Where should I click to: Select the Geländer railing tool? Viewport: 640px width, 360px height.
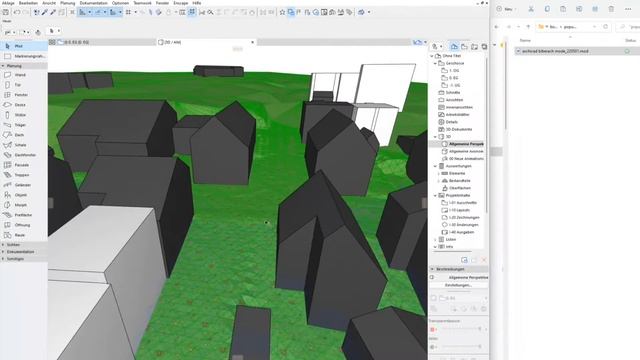click(24, 185)
